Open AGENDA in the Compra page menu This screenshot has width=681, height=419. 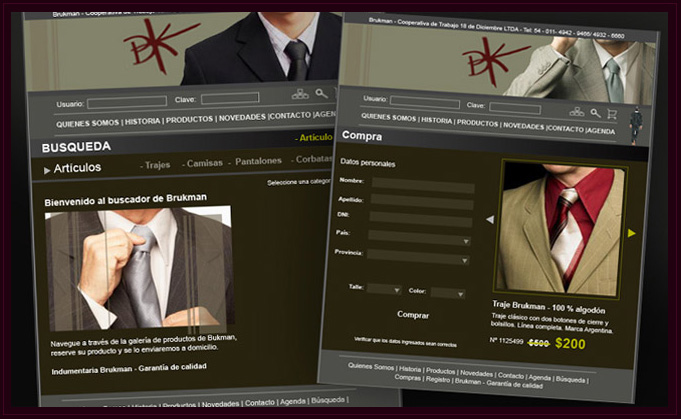pyautogui.click(x=602, y=131)
